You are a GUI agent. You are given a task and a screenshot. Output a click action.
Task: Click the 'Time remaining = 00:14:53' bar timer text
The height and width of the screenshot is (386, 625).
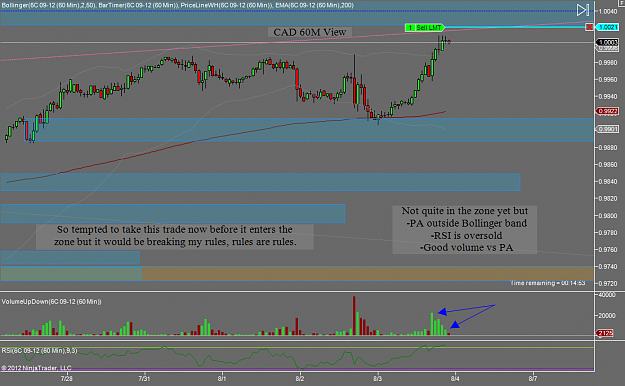click(548, 283)
